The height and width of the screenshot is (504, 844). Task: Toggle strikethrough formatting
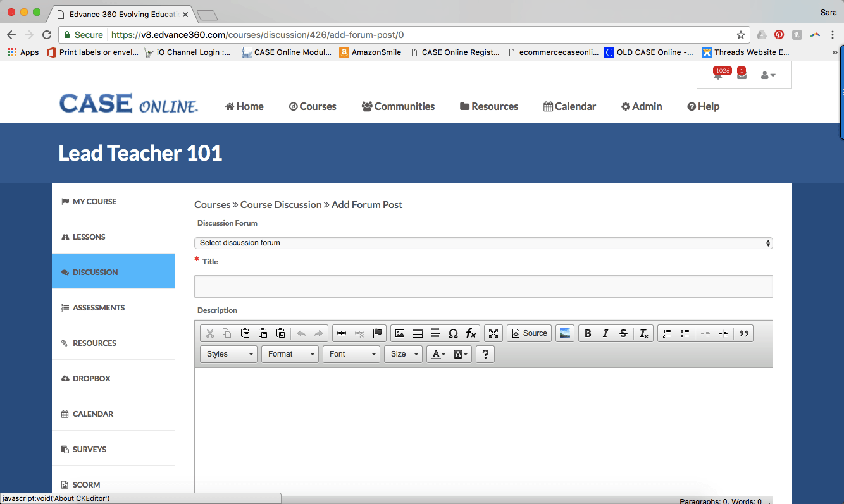point(623,333)
